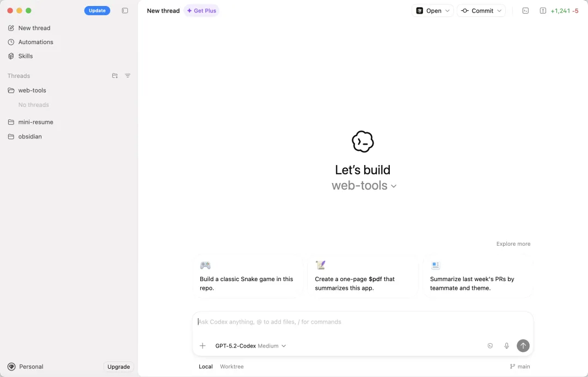Click the plus attach icon in composer

point(203,346)
